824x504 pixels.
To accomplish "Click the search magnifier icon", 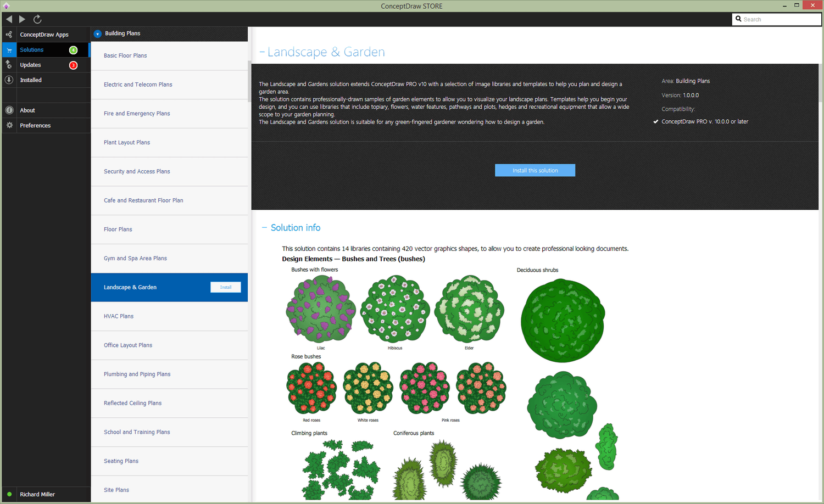I will point(738,19).
